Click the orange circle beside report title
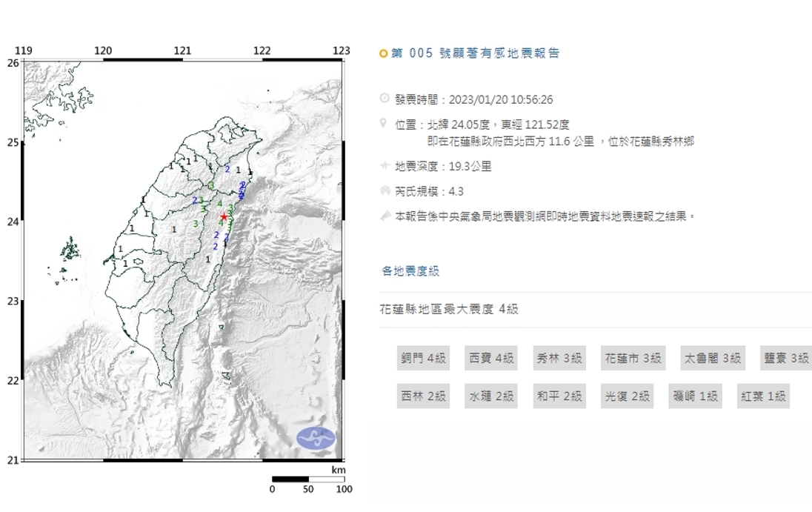 [x=383, y=53]
